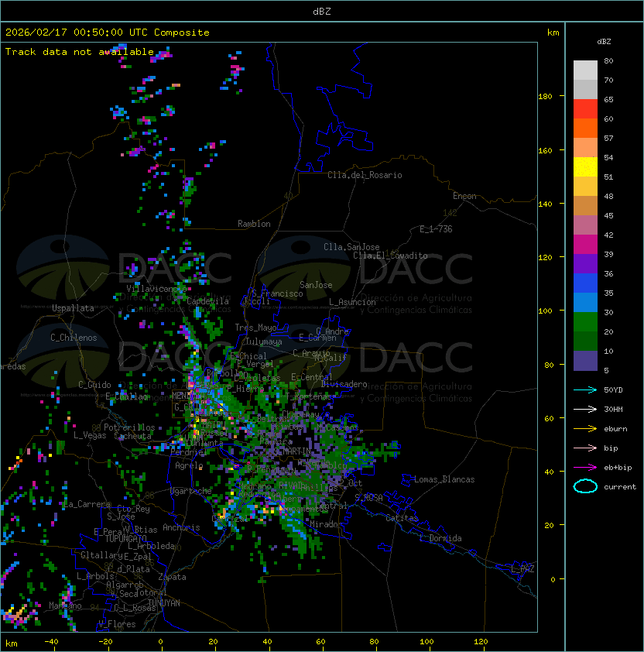
Task: Click the 'Clla.SanJose' map label
Action: [x=351, y=248]
